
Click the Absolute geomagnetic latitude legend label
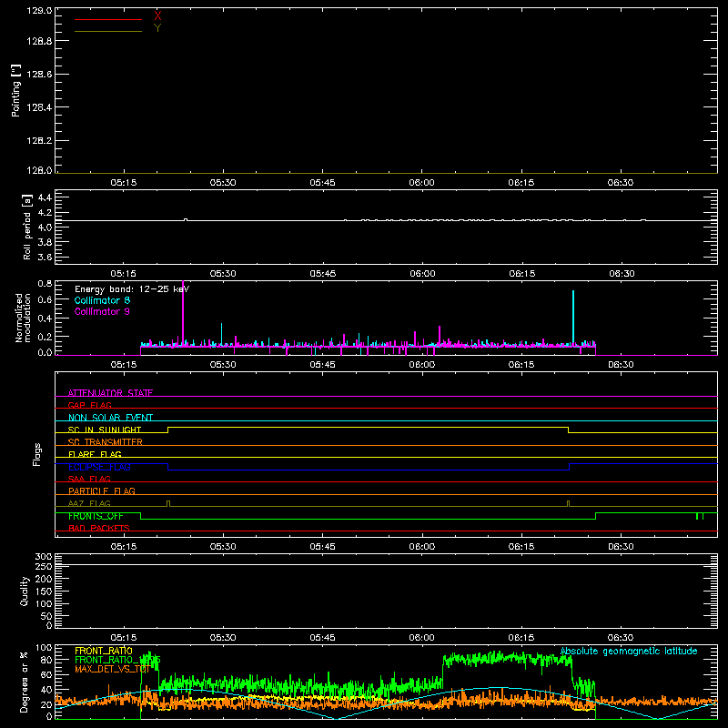pos(629,651)
